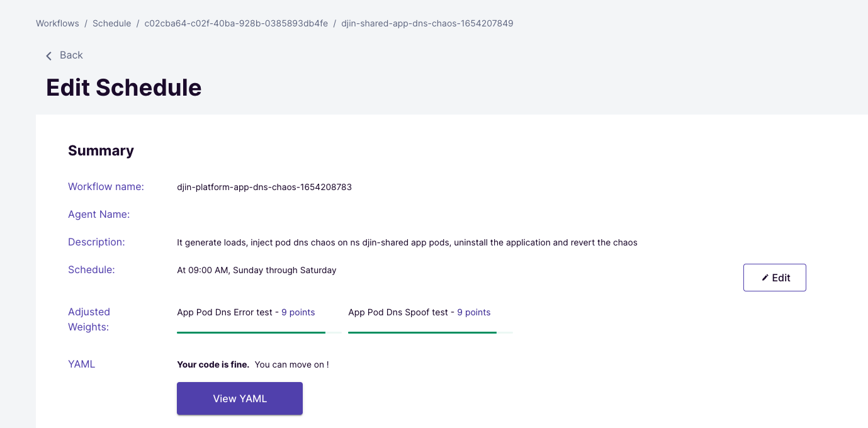Screen dimensions: 868x428
Task: Click the Schedule label in summary
Action: (x=91, y=269)
